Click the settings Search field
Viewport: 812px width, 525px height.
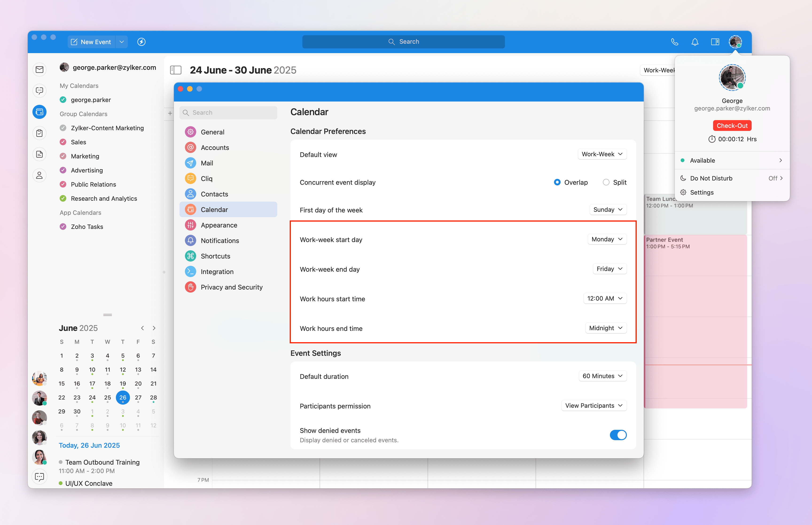click(228, 113)
